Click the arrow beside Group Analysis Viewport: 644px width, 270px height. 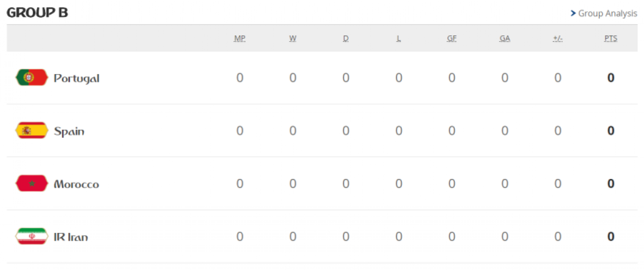[x=573, y=13]
